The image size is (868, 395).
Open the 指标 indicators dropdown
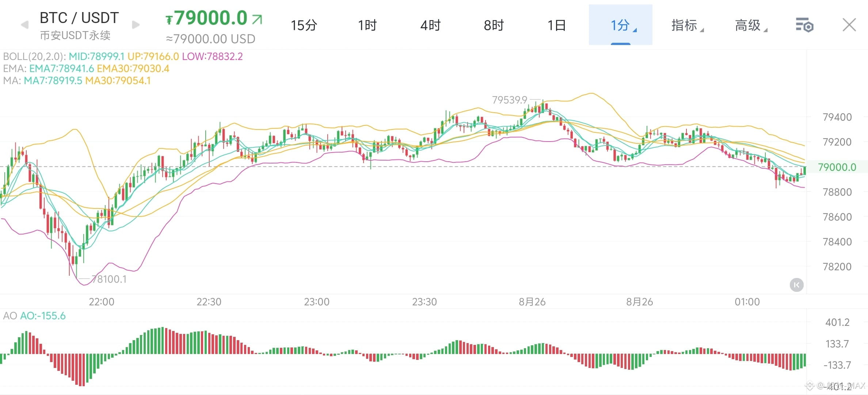click(687, 25)
